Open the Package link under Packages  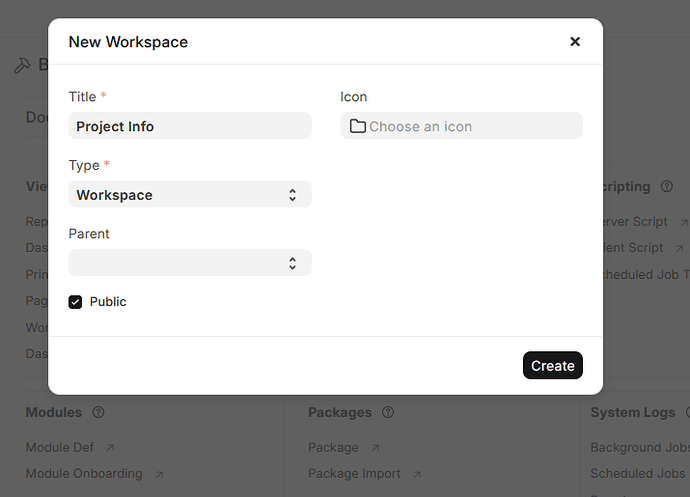(x=333, y=448)
